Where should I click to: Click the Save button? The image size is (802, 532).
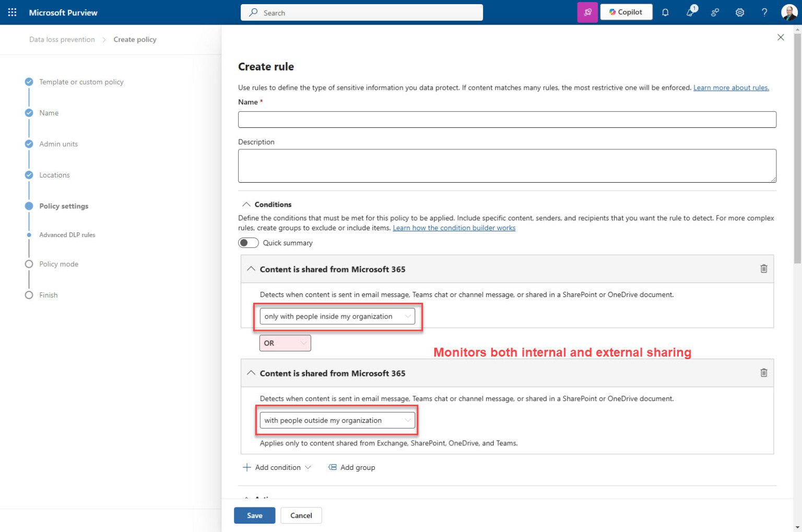(254, 515)
